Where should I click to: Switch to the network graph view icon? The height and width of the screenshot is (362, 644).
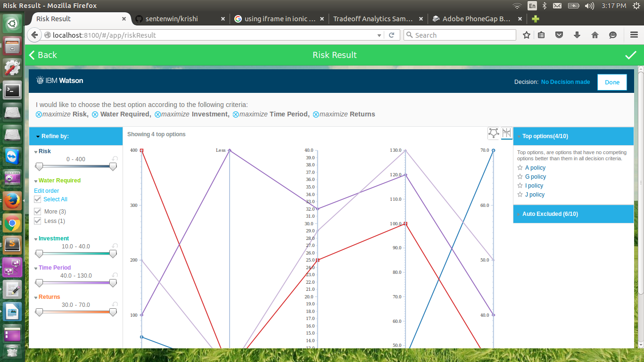point(494,133)
